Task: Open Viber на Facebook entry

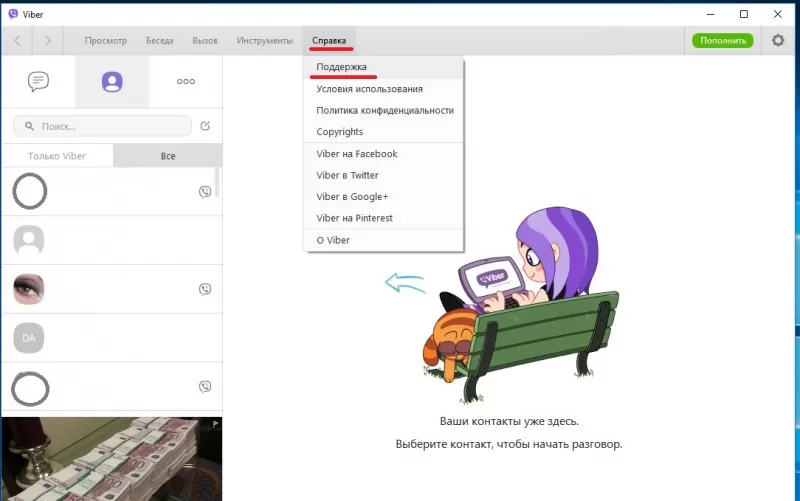Action: pyautogui.click(x=384, y=154)
